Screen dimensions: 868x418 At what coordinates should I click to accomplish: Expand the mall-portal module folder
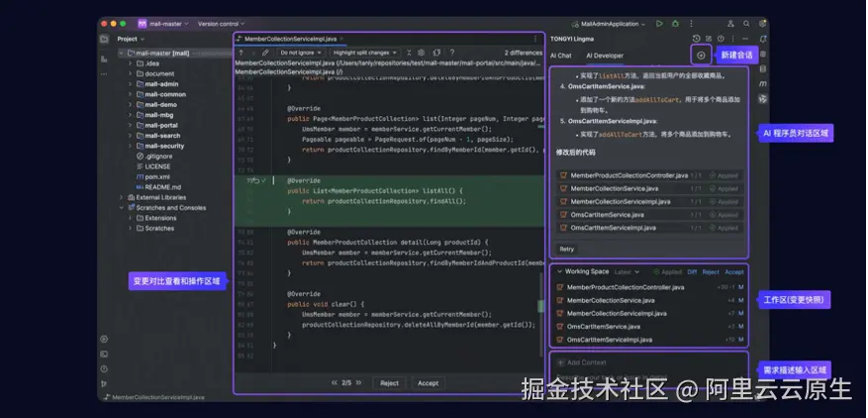[x=130, y=125]
